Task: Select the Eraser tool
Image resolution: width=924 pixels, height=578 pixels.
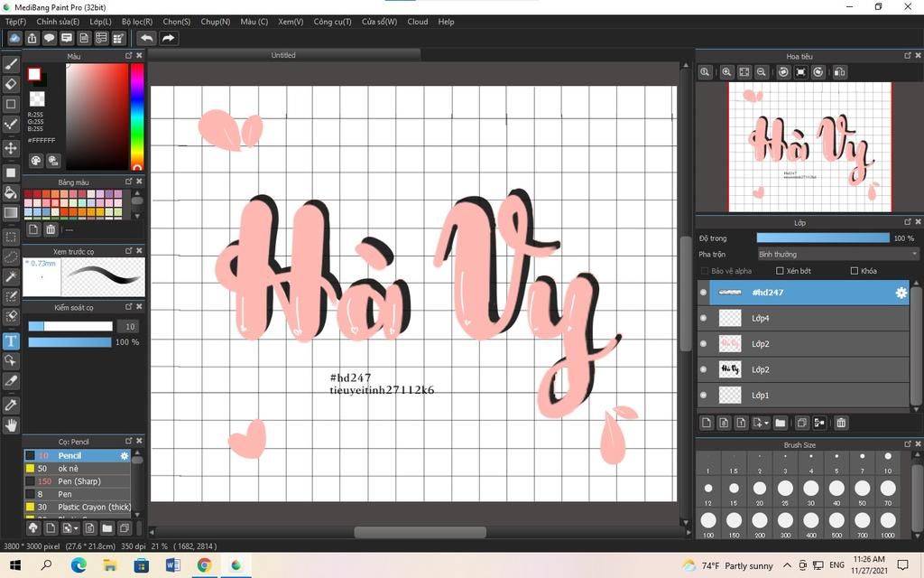Action: pos(11,84)
